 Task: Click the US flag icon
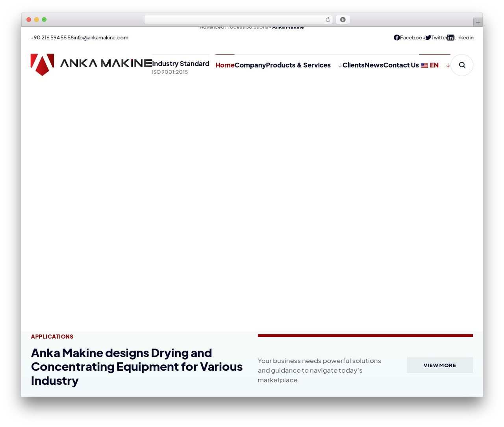click(424, 65)
